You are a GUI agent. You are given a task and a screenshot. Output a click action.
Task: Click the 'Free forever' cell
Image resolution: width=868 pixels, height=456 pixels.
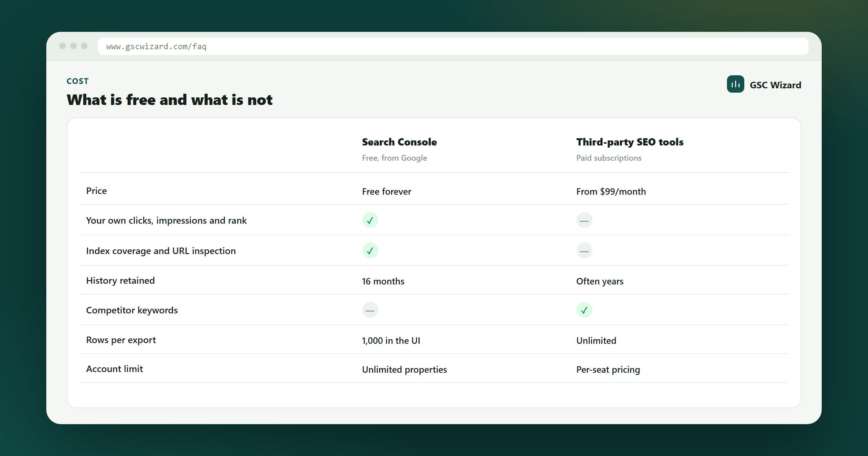pos(387,191)
